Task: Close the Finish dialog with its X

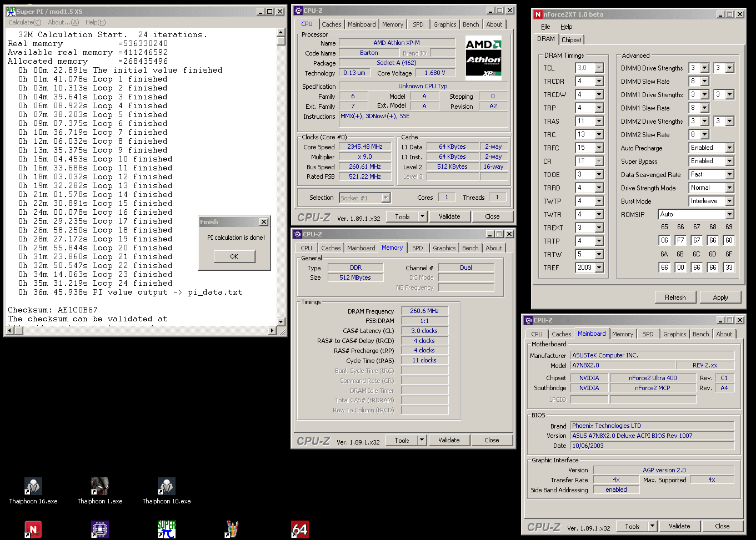Action: coord(264,222)
